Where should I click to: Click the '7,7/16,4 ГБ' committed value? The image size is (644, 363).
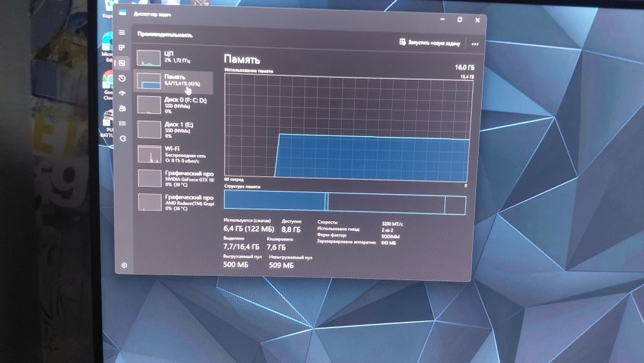point(241,247)
